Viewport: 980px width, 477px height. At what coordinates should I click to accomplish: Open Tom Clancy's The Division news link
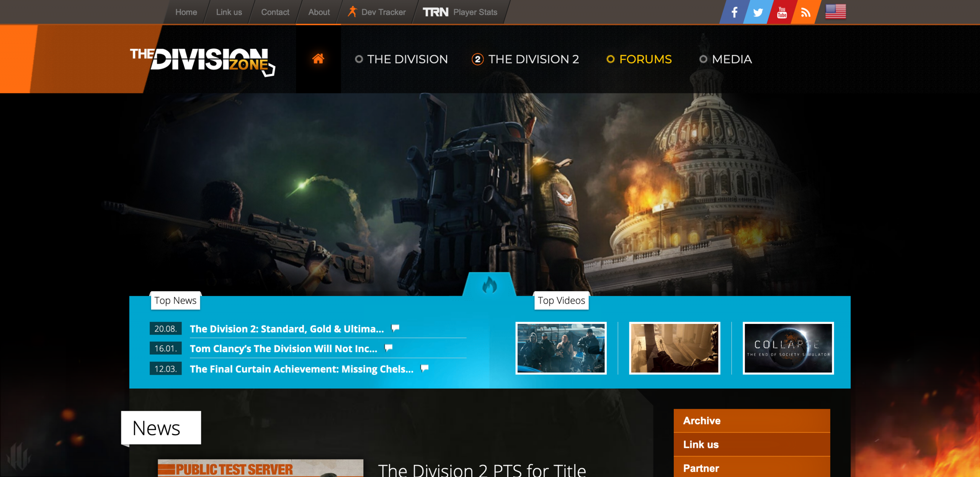(283, 349)
